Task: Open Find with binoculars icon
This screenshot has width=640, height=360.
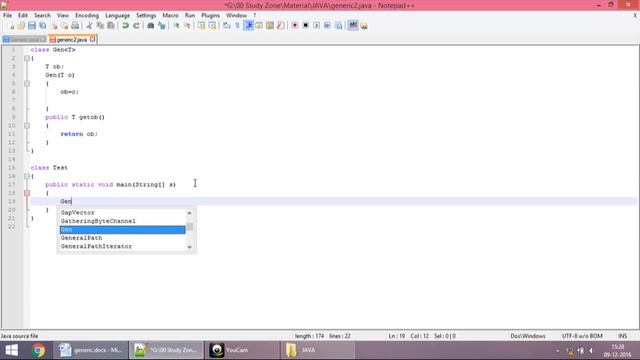Action: (x=151, y=26)
